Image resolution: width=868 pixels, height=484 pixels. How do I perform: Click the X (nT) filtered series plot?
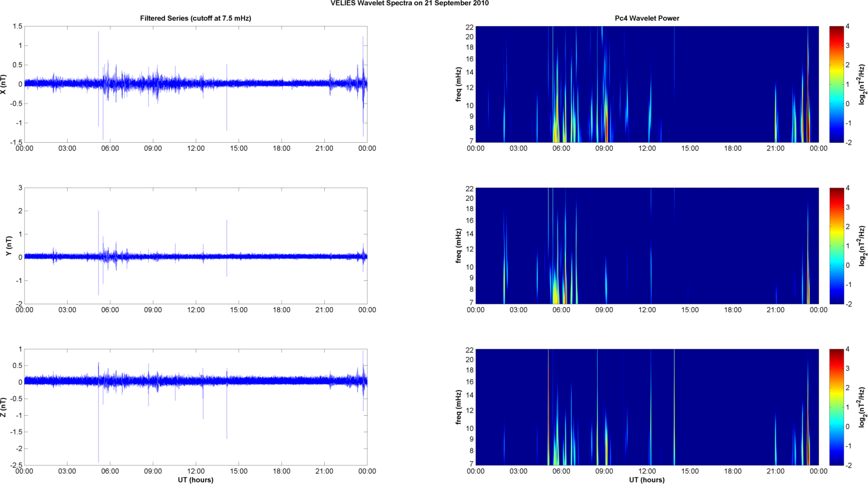[x=195, y=84]
